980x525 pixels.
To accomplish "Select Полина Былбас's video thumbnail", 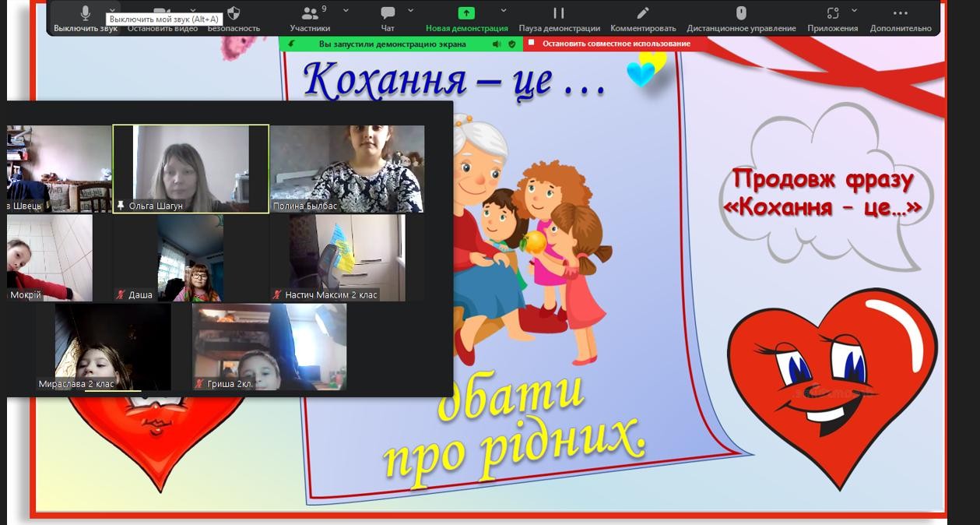I will pos(347,168).
